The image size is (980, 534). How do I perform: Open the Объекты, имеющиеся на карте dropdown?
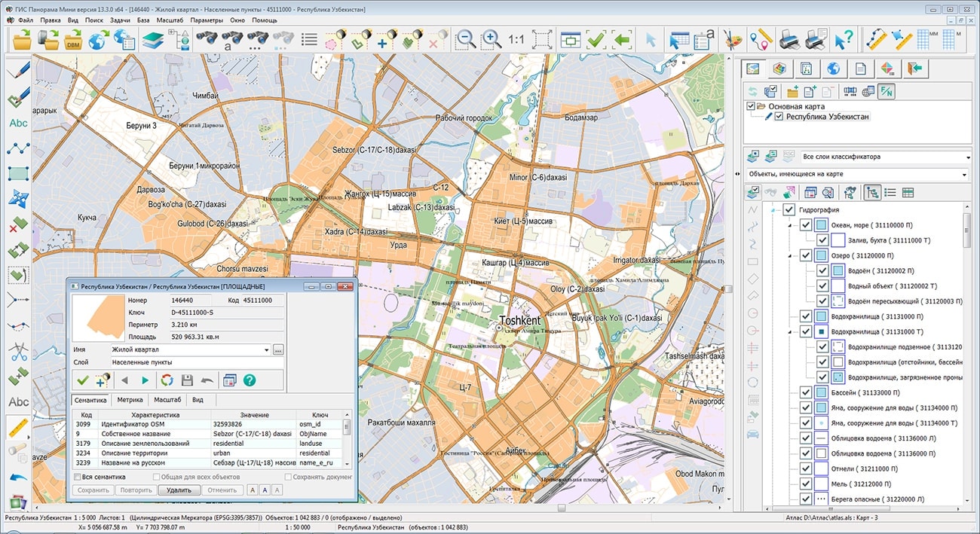pos(964,175)
